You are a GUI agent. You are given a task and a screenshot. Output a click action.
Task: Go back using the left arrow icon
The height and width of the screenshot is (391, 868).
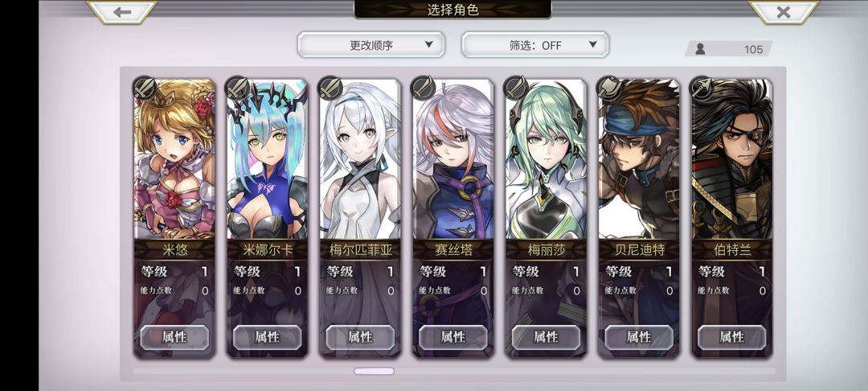[122, 11]
